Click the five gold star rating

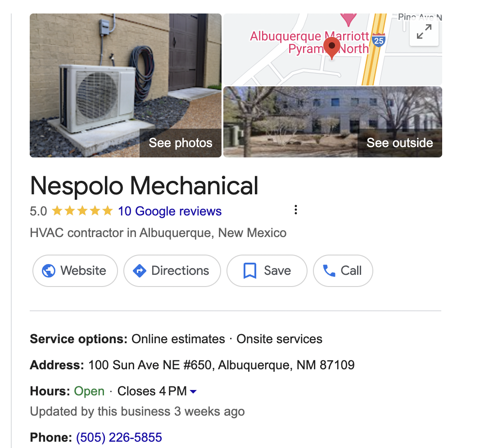[82, 211]
